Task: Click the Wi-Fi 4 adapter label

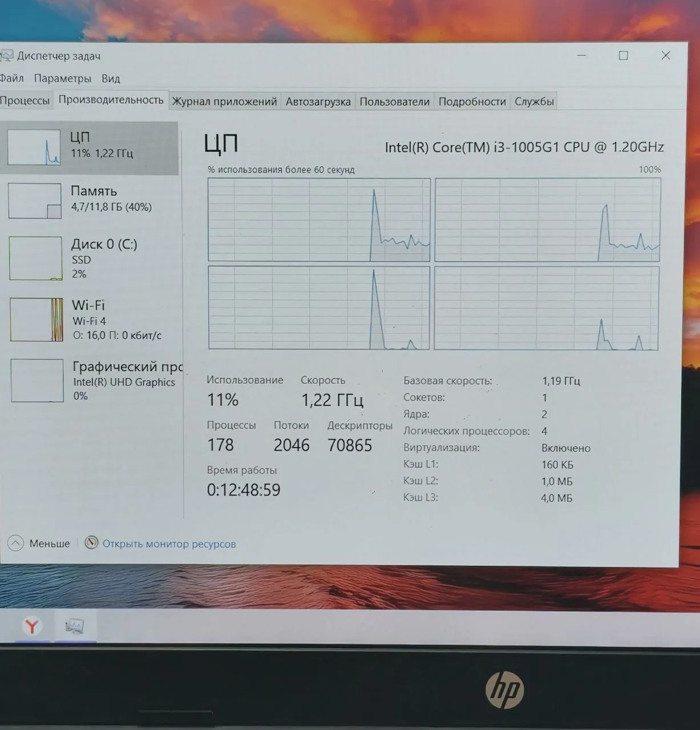Action: point(89,321)
